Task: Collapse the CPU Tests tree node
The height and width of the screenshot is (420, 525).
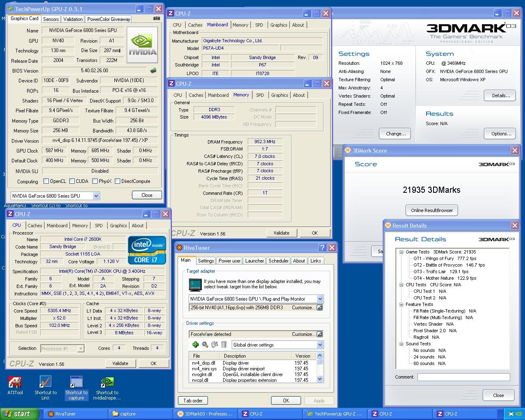Action: point(401,285)
